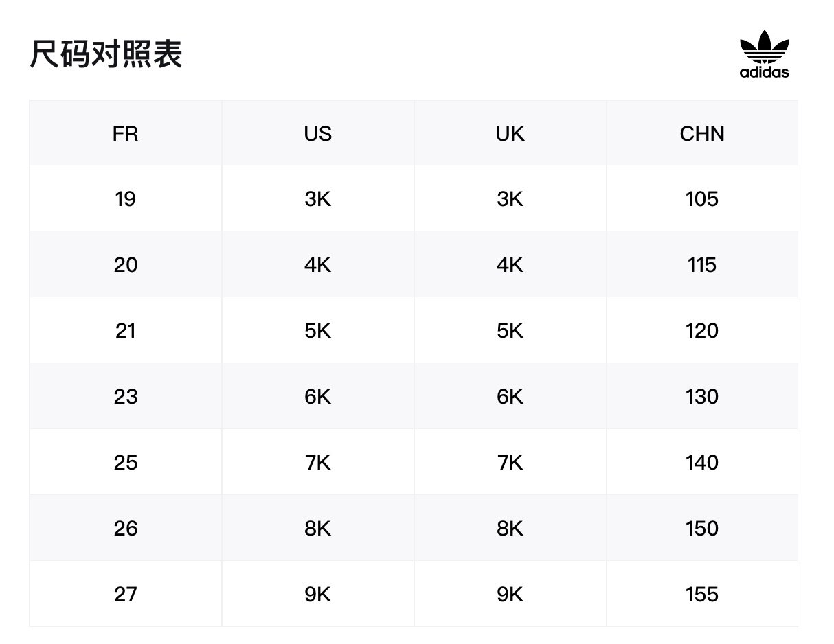Select the CHN column header
Viewport: 834px width, 644px height.
[702, 133]
